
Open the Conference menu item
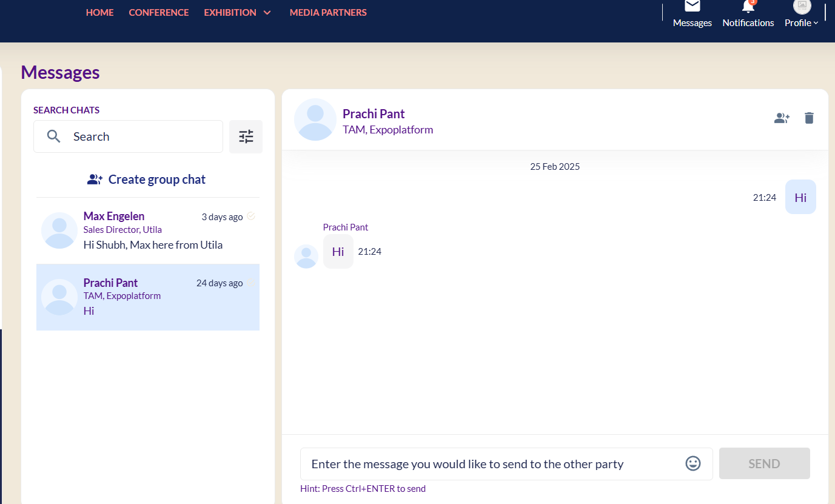coord(159,13)
